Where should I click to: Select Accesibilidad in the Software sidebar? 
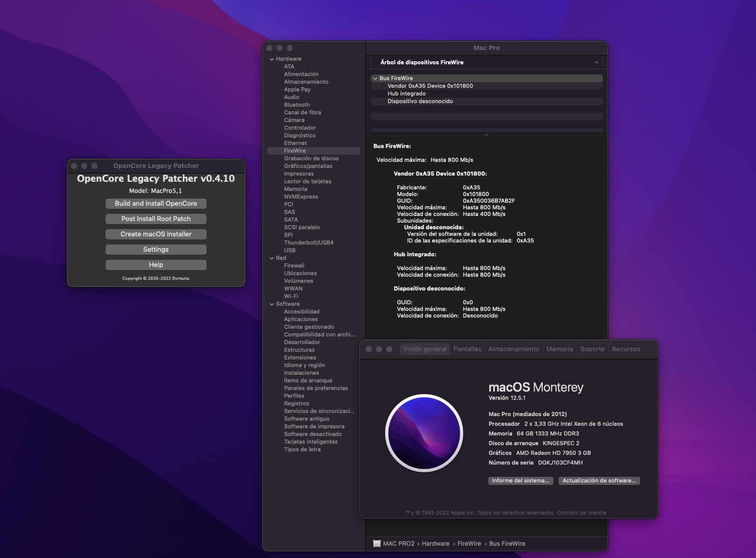(x=301, y=312)
